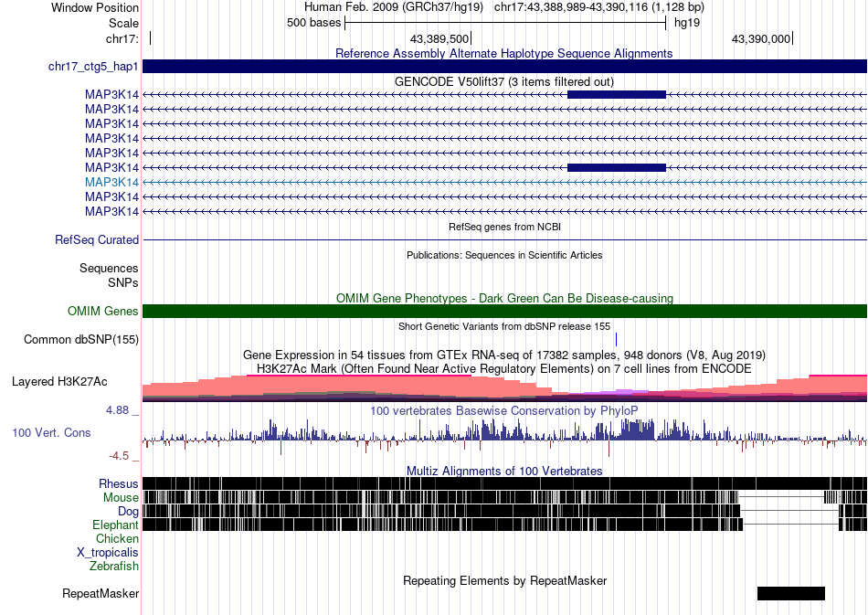
Task: Click the RefSeq Curated intron line
Action: coord(504,239)
